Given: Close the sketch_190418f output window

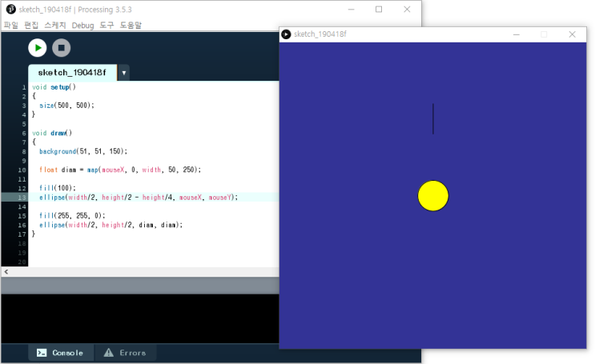Looking at the screenshot, I should [x=573, y=34].
